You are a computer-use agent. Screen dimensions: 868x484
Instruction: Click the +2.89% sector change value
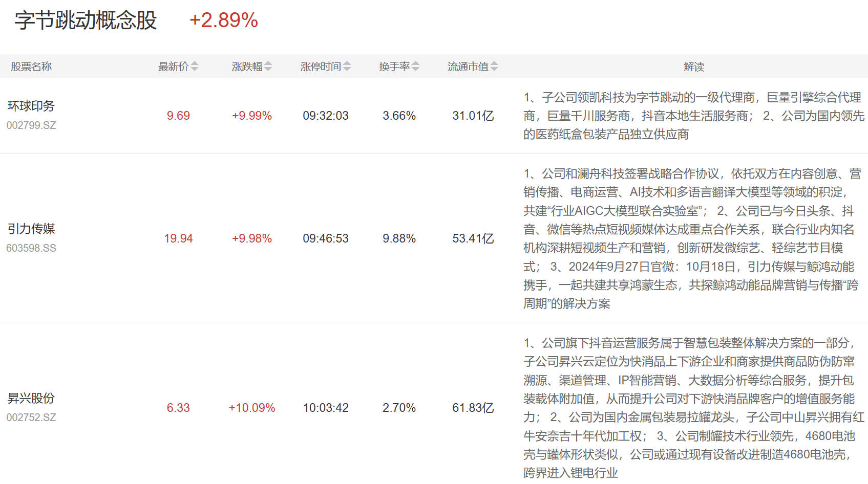pos(223,20)
